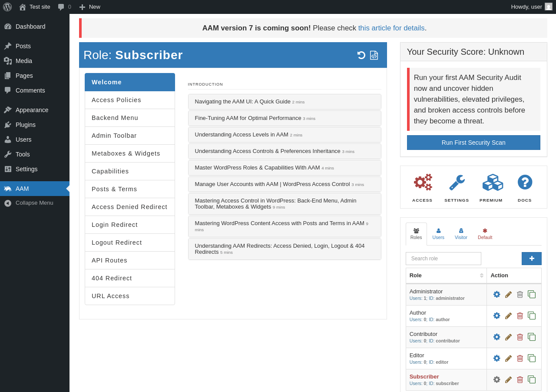Expand Understanding Access Levels in AAM
This screenshot has height=392, width=556.
tap(285, 135)
